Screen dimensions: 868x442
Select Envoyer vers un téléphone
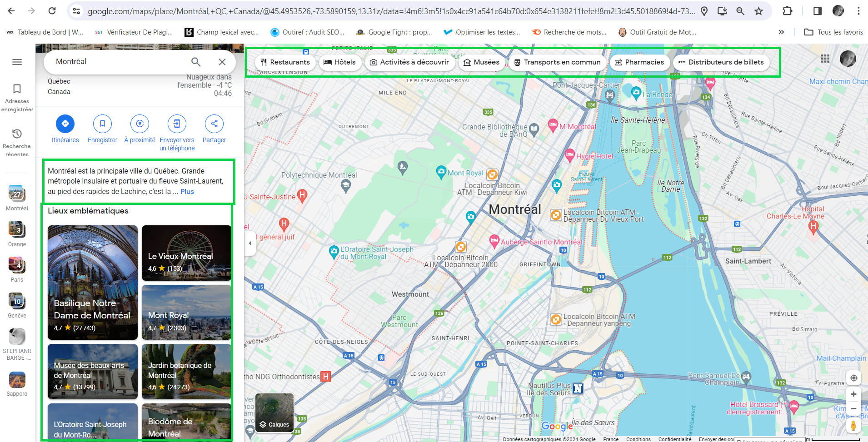pos(177,123)
